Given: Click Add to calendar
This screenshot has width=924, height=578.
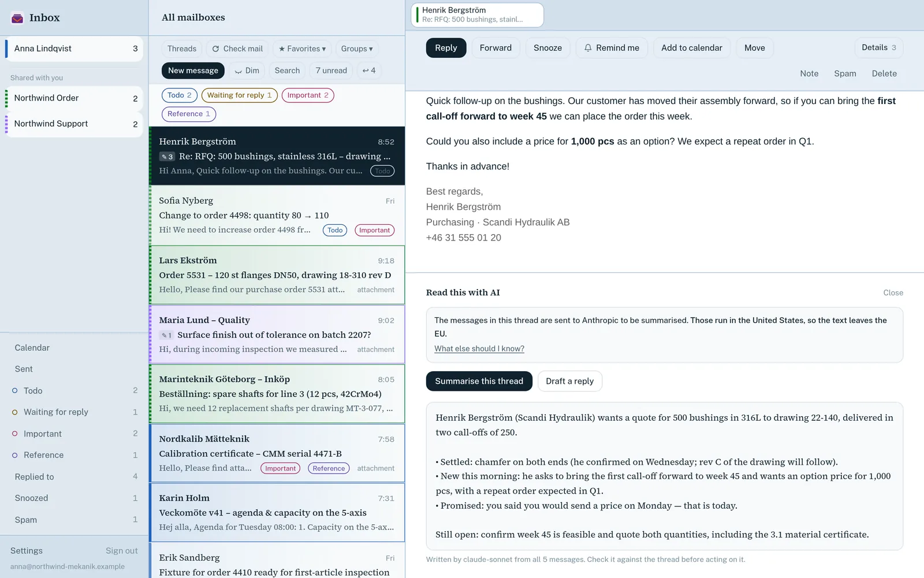Looking at the screenshot, I should click(691, 48).
